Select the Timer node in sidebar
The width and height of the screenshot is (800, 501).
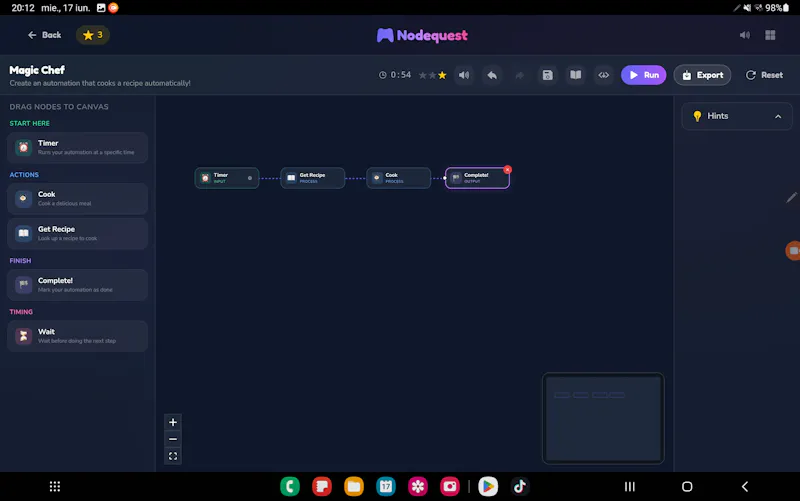78,147
